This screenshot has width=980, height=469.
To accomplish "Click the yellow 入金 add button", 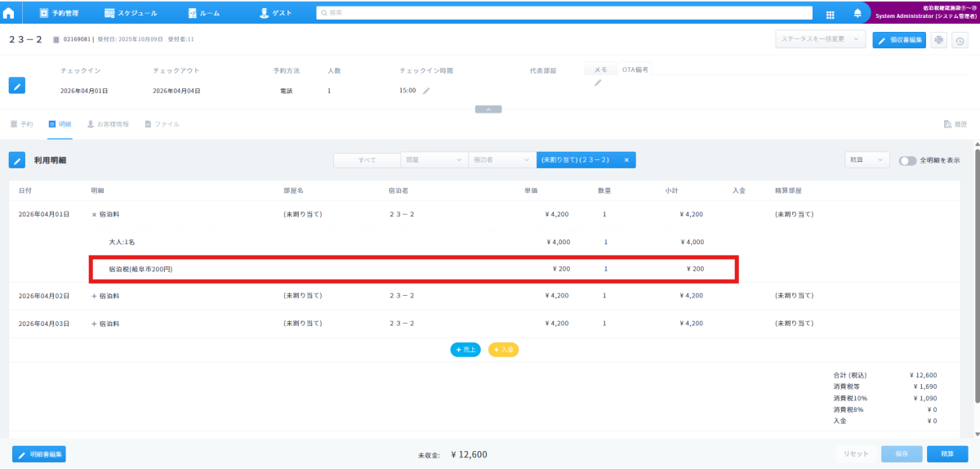I will click(503, 350).
